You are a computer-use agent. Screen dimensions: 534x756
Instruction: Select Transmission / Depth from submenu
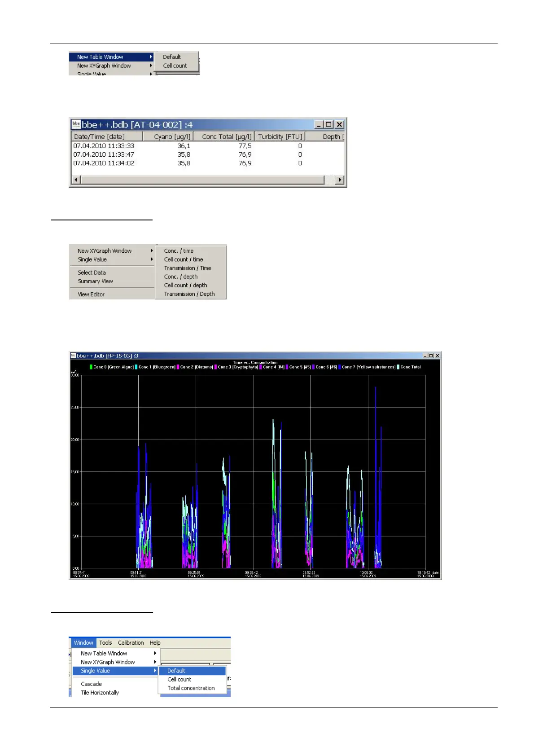pyautogui.click(x=189, y=294)
